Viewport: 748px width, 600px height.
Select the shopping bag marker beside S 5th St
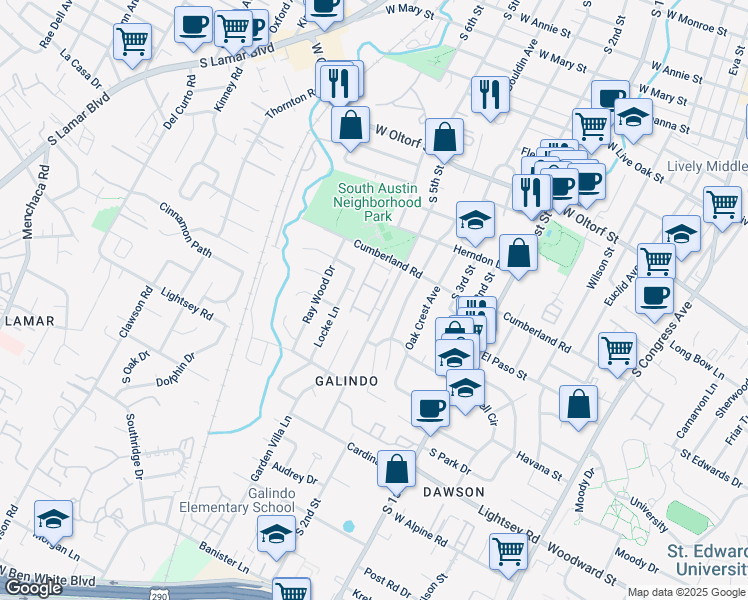click(444, 137)
